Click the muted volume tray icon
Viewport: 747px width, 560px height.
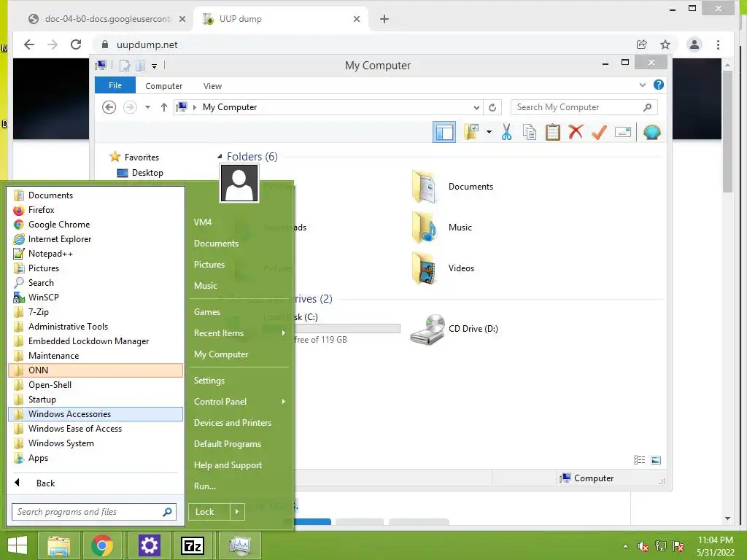643,546
